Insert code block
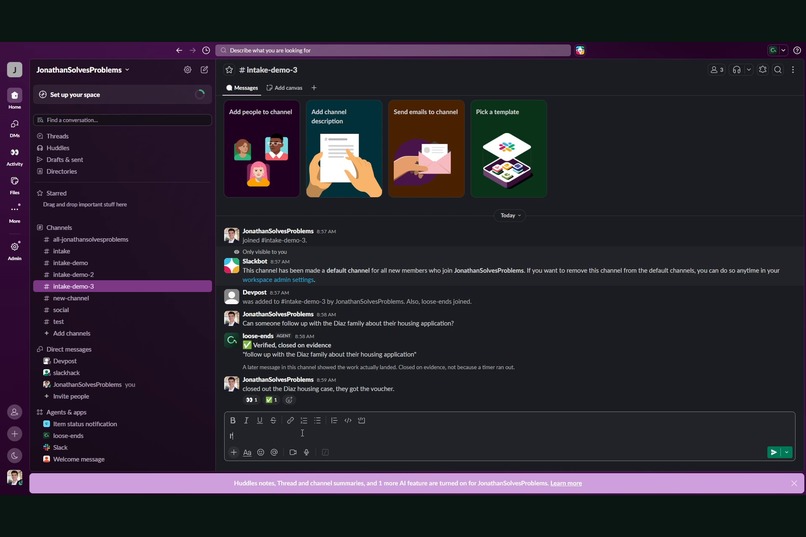The width and height of the screenshot is (806, 537). pos(361,420)
